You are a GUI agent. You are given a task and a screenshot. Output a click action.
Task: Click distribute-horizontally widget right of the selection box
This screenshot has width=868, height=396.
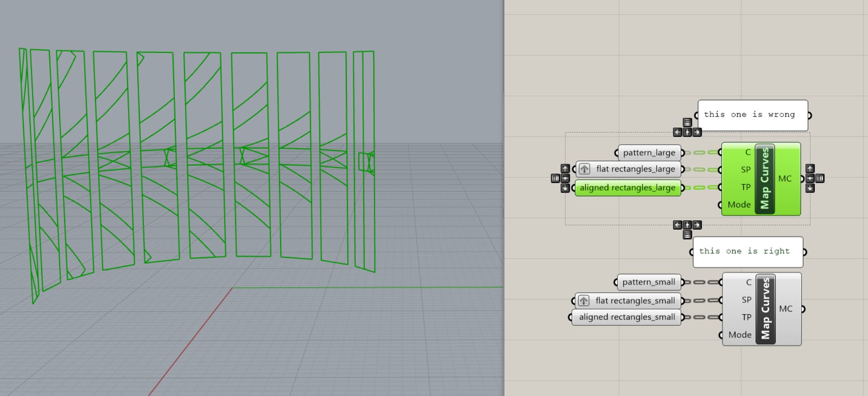click(820, 178)
